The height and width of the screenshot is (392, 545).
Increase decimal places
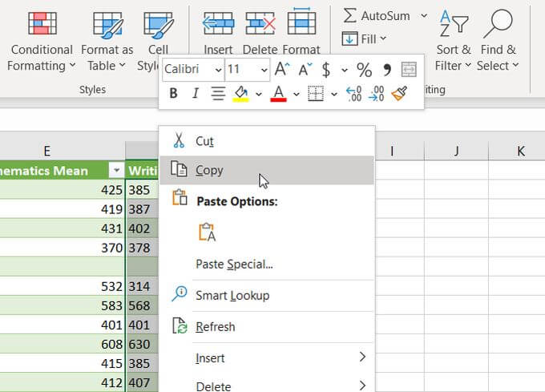click(353, 94)
